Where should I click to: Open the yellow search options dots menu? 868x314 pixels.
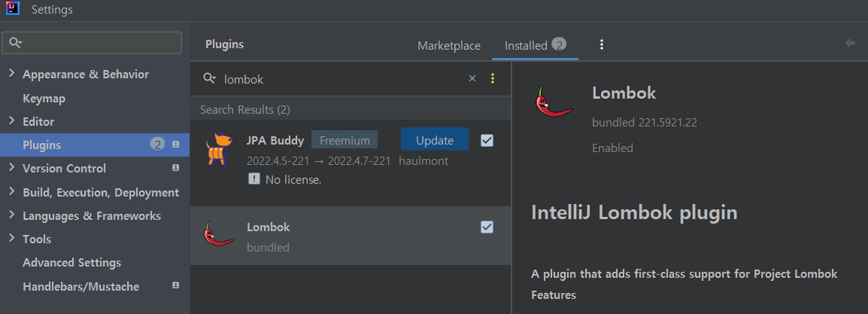pos(493,78)
